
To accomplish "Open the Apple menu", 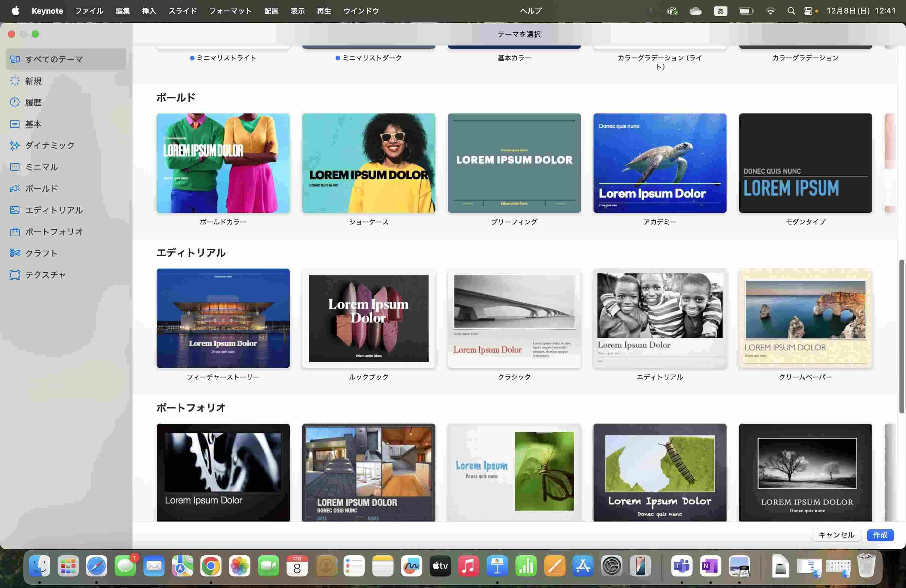I will pyautogui.click(x=15, y=11).
